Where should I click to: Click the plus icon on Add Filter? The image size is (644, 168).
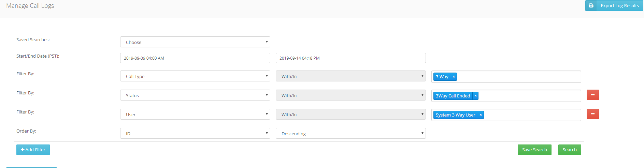[23, 150]
